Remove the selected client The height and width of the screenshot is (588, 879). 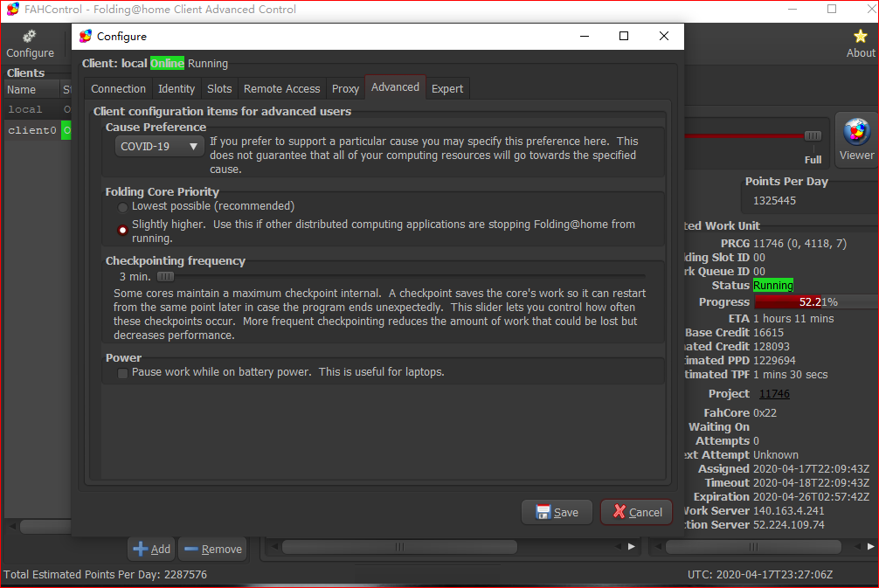click(213, 550)
